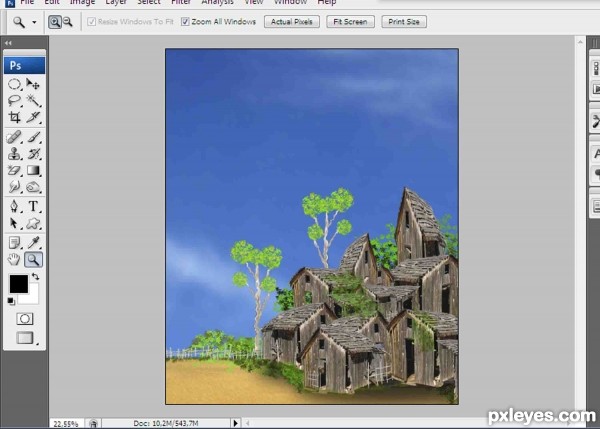Select the Eyedropper tool
Image resolution: width=600 pixels, height=429 pixels.
(33, 243)
